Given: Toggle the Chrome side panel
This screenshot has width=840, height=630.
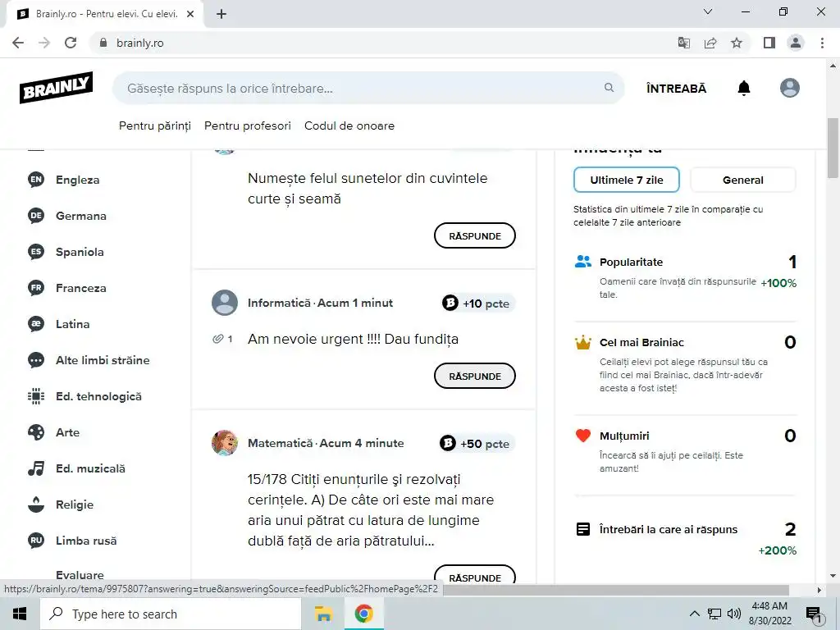Looking at the screenshot, I should tap(769, 43).
